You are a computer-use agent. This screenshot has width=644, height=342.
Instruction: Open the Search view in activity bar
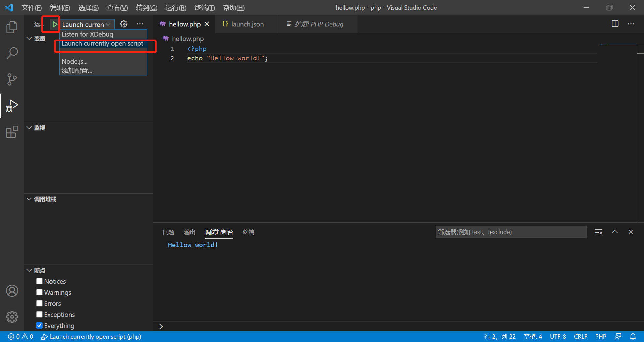[x=12, y=53]
